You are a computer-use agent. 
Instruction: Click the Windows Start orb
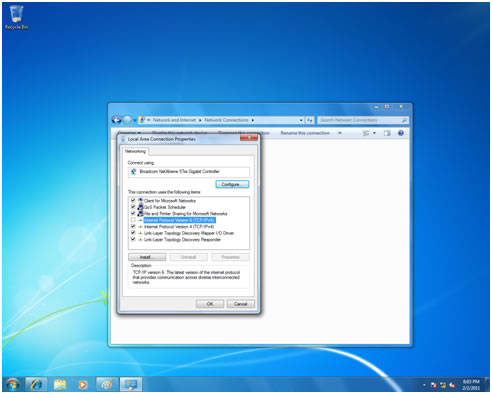coord(13,385)
